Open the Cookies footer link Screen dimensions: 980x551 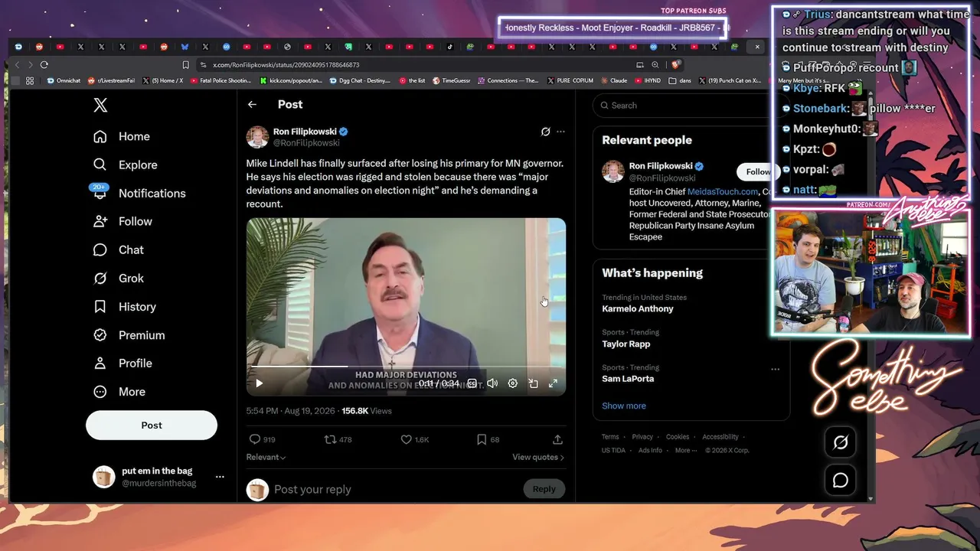[x=678, y=437]
